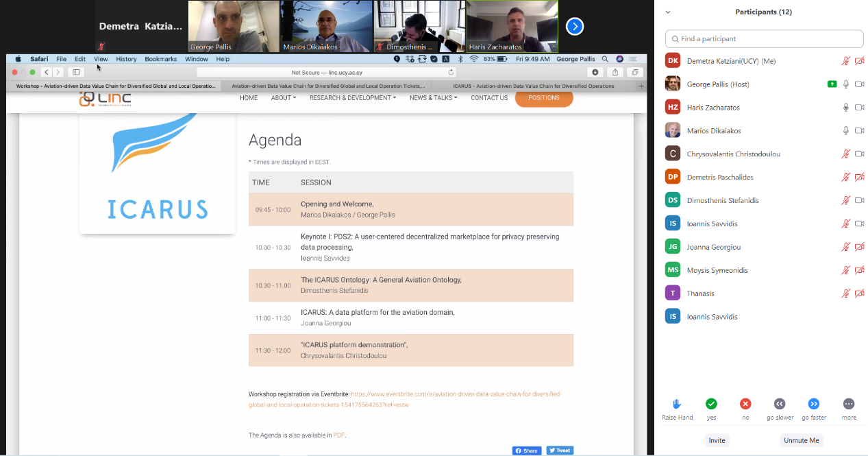868x456 pixels.
Task: Click the Spotlight search icon in menu bar
Action: point(605,59)
